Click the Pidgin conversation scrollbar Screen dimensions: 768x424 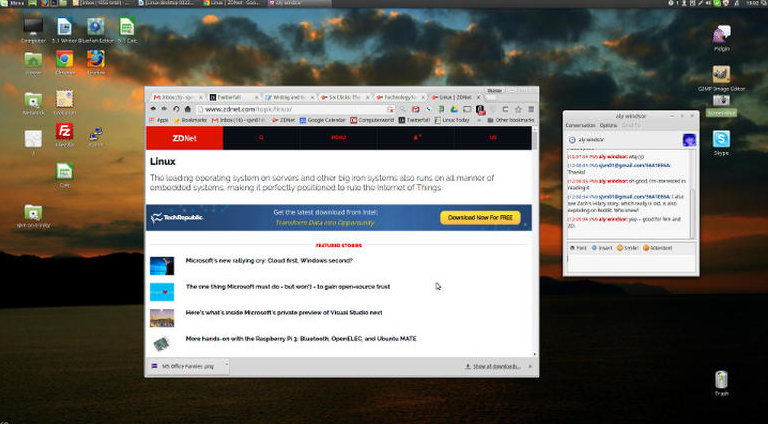tap(693, 194)
